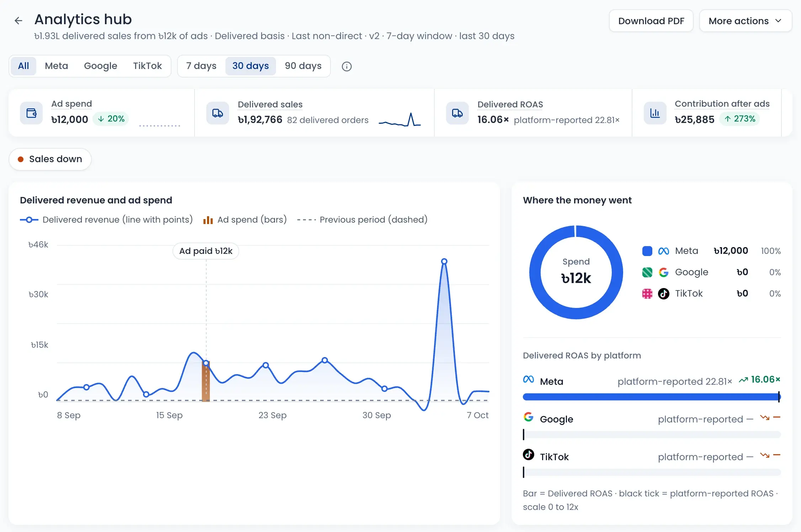Filter by the Google platform
Image resolution: width=801 pixels, height=532 pixels.
[x=101, y=66]
